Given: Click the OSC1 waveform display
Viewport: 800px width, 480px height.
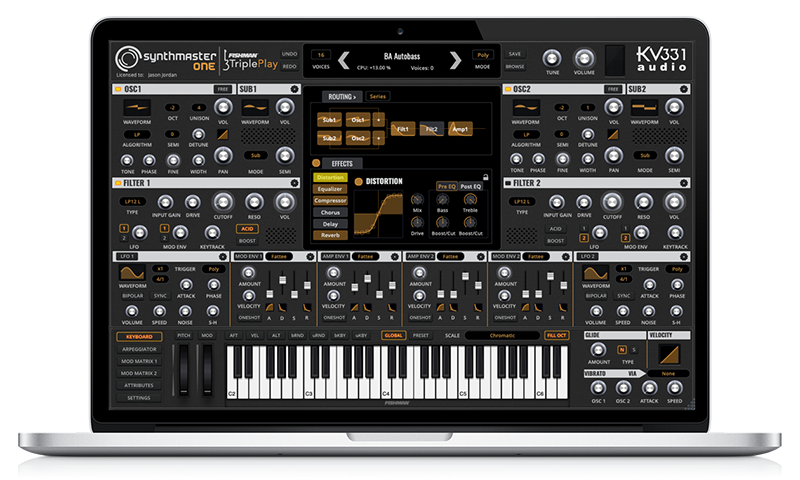Looking at the screenshot, I should tap(137, 108).
